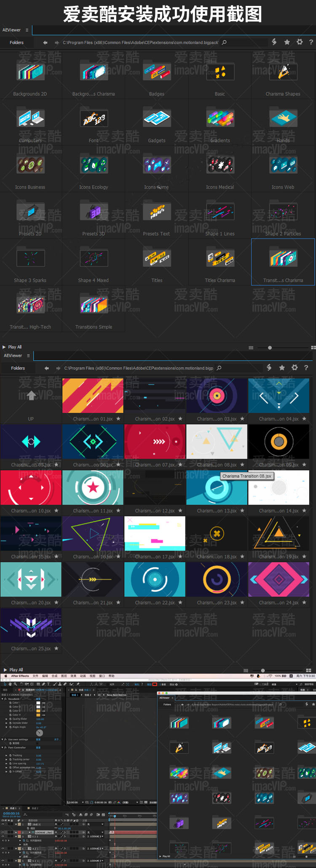Toggle favorite star on Charisma Transition 07.jsx
Screen dimensions: 316x868
click(x=180, y=465)
